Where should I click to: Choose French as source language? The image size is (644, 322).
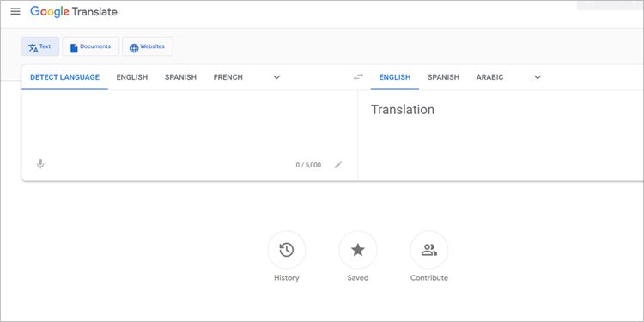coord(228,77)
